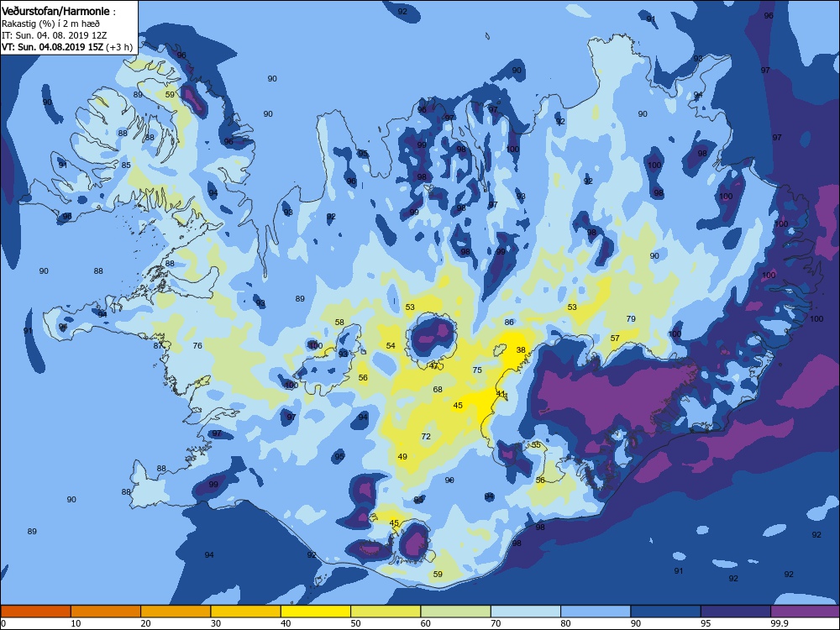Click the legend tick label 10
Image resolution: width=840 pixels, height=630 pixels.
point(76,623)
